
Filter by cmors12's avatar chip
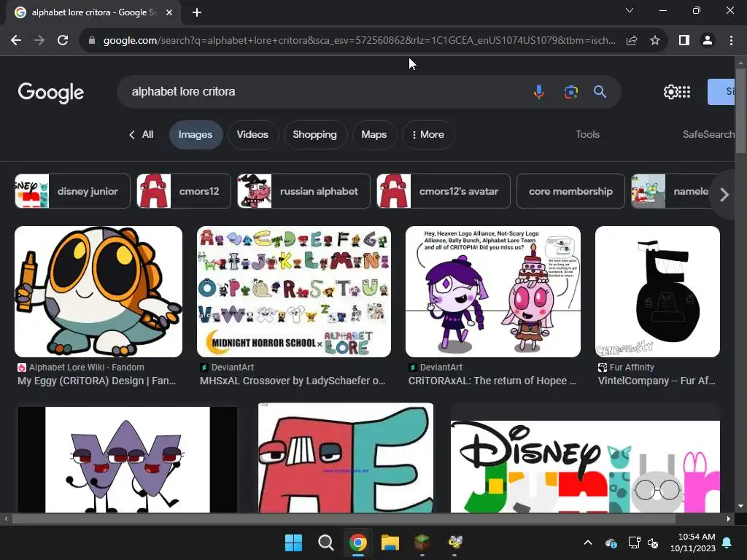[444, 192]
